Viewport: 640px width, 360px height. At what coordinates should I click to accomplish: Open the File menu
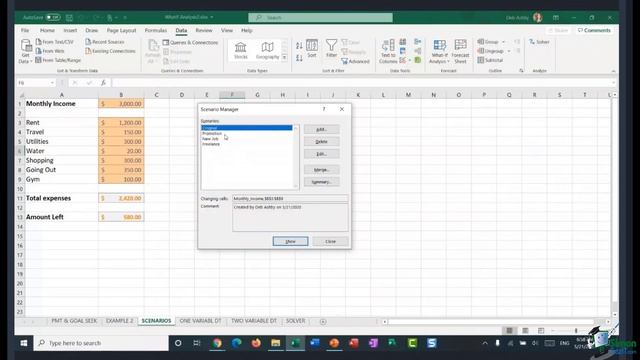(x=25, y=30)
